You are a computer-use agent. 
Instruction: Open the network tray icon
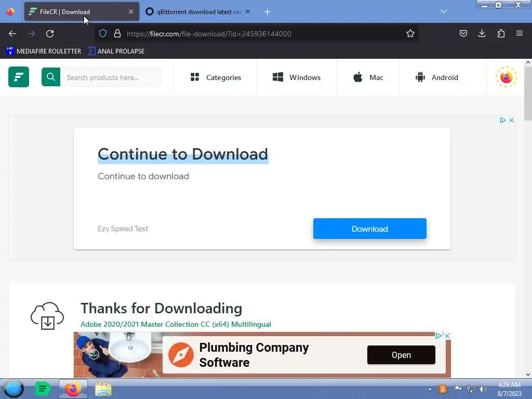pyautogui.click(x=471, y=389)
